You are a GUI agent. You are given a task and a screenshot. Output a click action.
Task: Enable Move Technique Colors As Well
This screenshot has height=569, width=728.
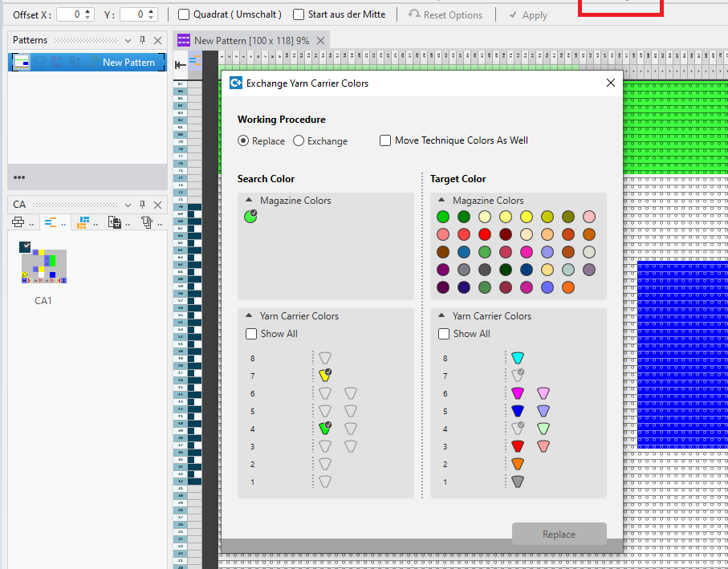(x=386, y=140)
